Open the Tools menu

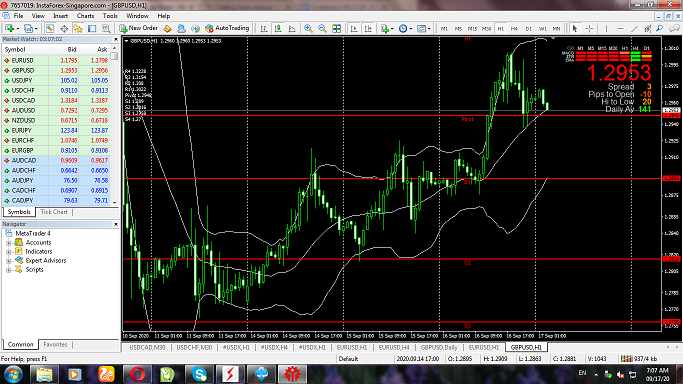(110, 16)
